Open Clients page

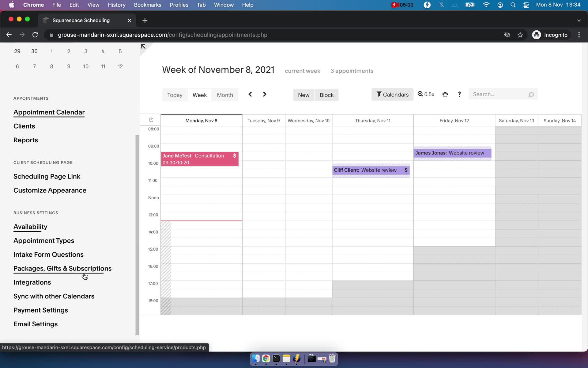coord(24,126)
